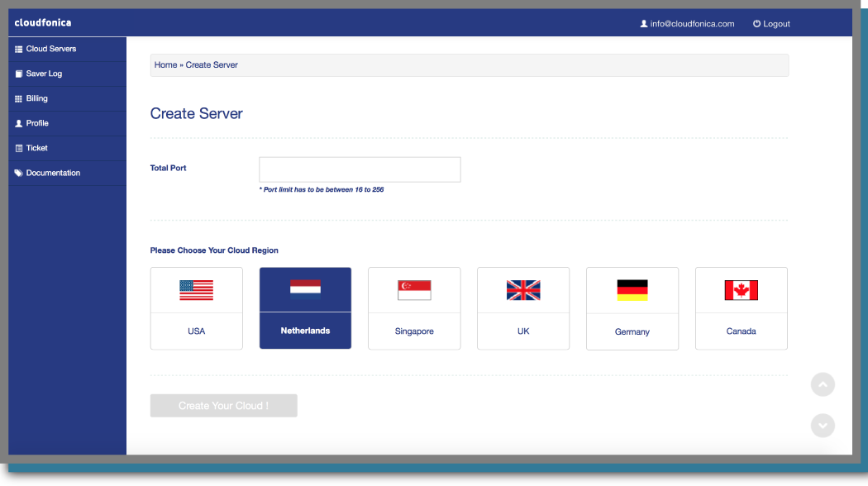Click the Saver Log sidebar icon
Screen dimensions: 868x486
[19, 74]
